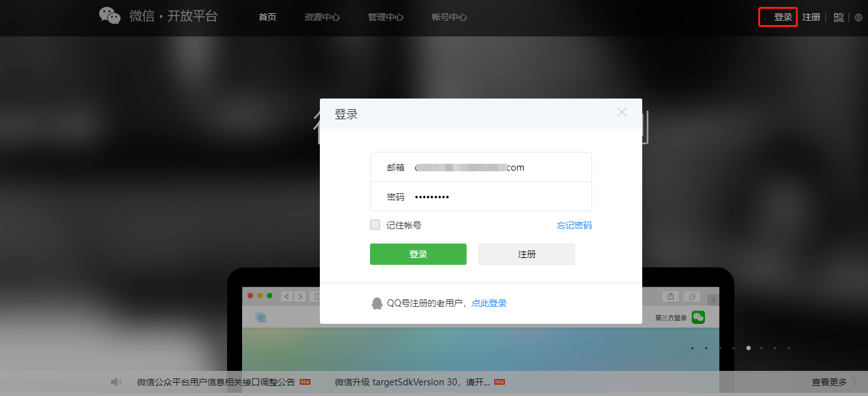Open the 忘记密码 link
868x396 pixels.
point(574,225)
